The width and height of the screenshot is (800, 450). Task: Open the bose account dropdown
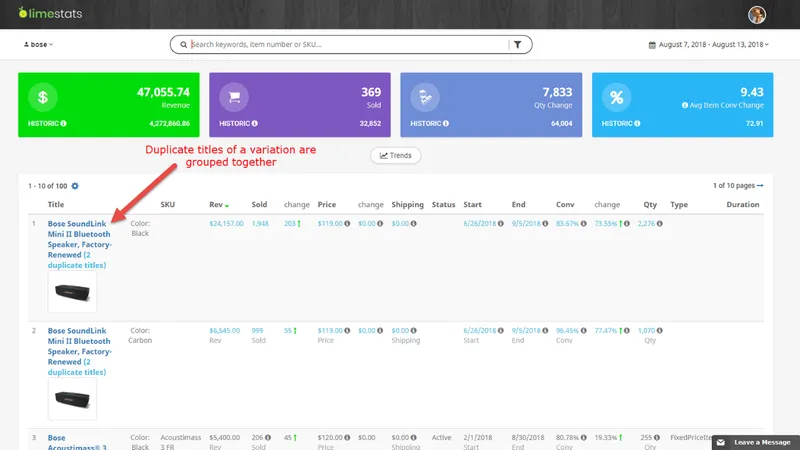(x=38, y=44)
